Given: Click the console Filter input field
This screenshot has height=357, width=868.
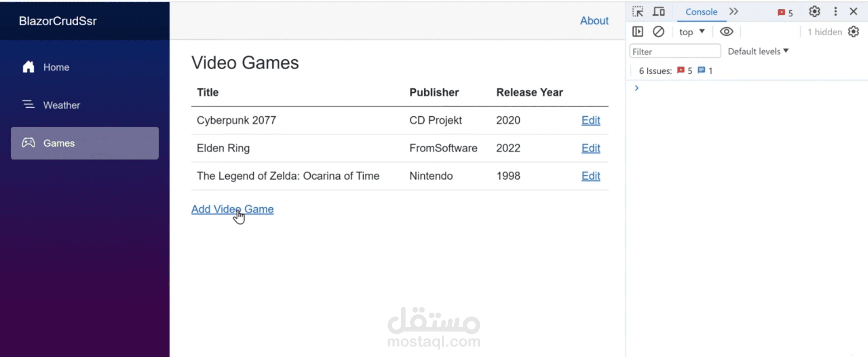Looking at the screenshot, I should point(674,51).
